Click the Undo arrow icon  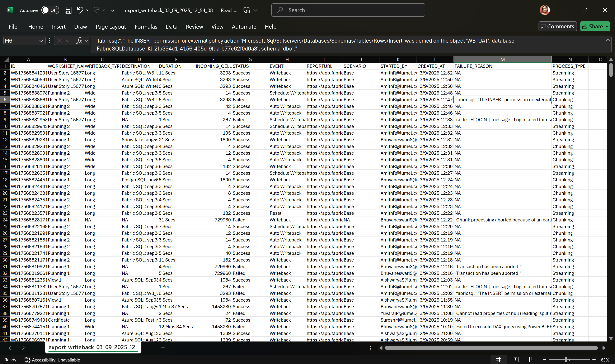point(80,10)
